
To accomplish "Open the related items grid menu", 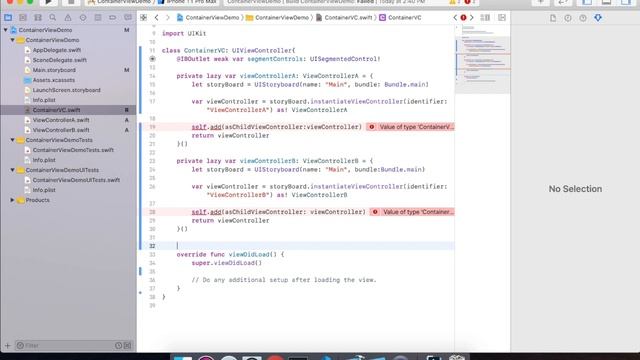I will coord(143,18).
